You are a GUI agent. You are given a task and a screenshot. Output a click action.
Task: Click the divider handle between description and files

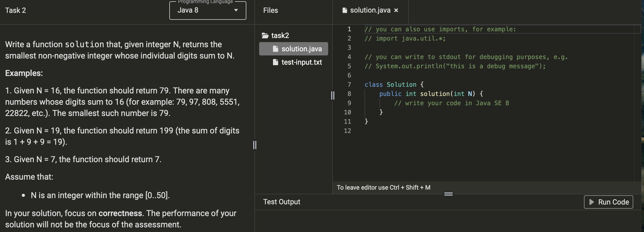(x=255, y=145)
